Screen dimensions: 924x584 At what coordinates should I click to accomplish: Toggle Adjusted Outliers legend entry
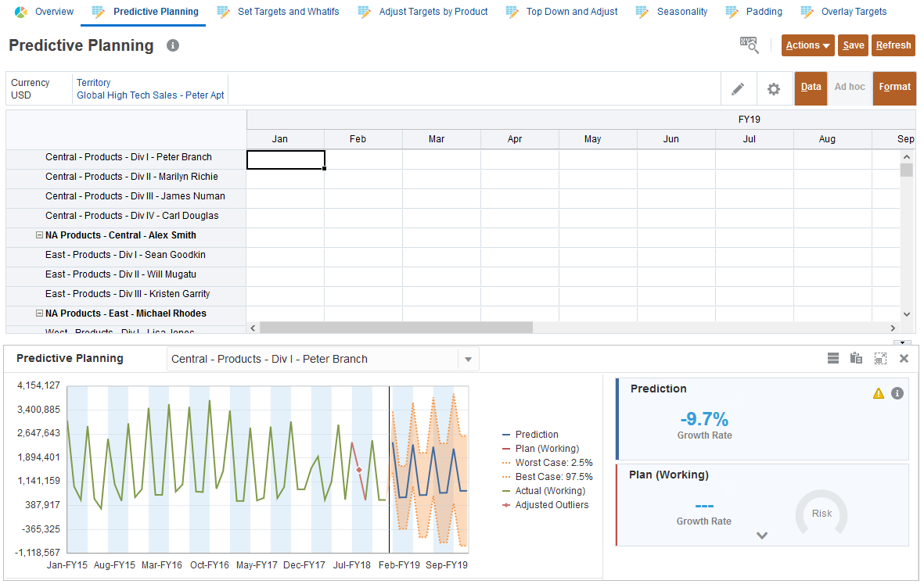click(545, 504)
